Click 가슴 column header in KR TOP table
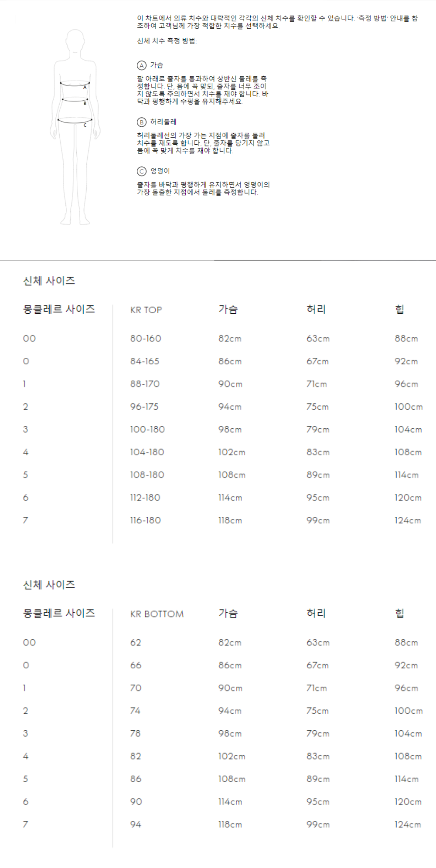Image resolution: width=436 pixels, height=868 pixels. [228, 309]
